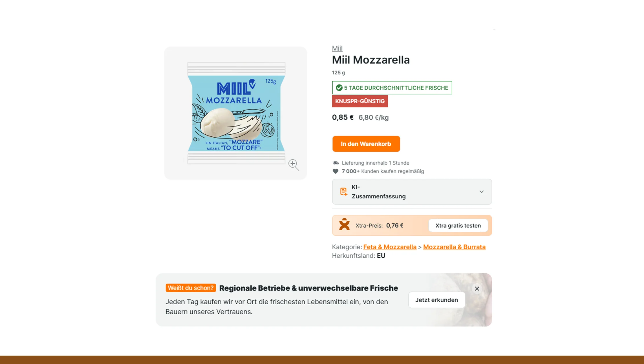This screenshot has width=644, height=364.
Task: Click the 5 Tage Durchschnittliche Frische badge
Action: point(392,88)
